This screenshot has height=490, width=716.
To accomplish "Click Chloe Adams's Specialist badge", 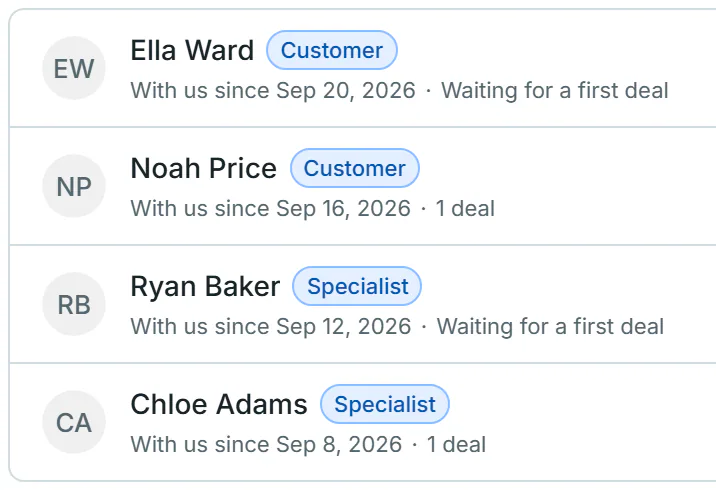I will (x=385, y=404).
